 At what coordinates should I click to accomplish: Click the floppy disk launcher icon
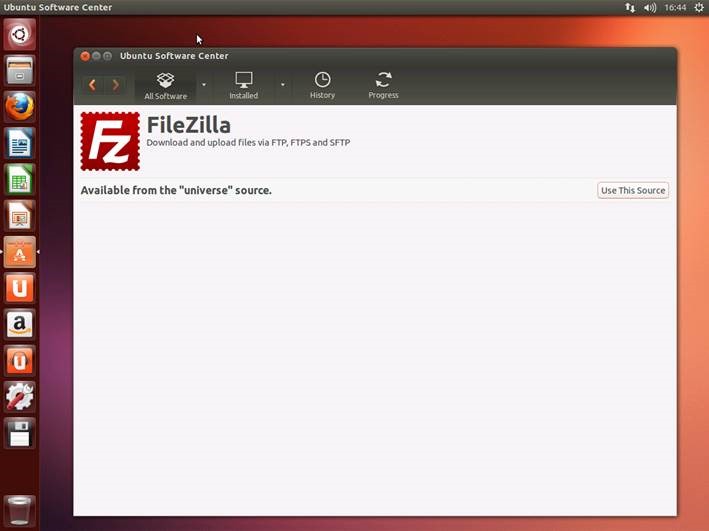19,433
